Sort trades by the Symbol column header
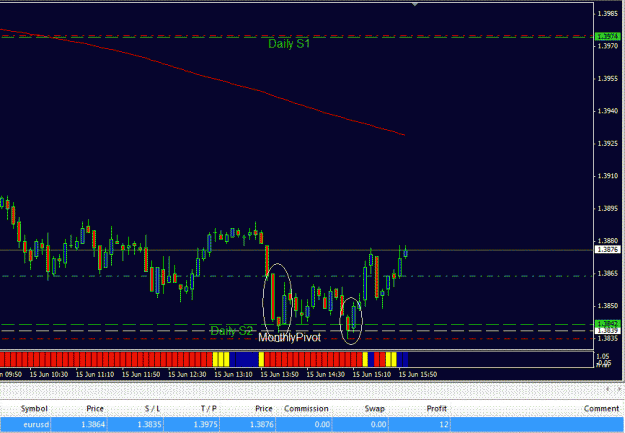Viewport: 625px width, 433px height. tap(34, 409)
